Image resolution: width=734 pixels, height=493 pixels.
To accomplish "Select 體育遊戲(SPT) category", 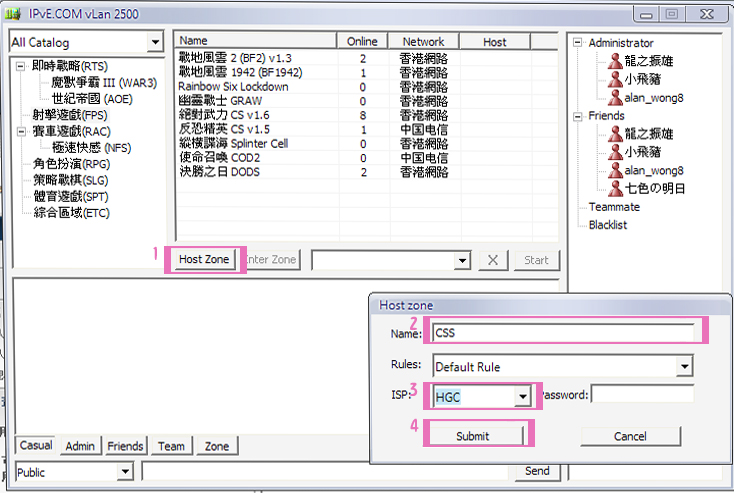I will point(71,197).
